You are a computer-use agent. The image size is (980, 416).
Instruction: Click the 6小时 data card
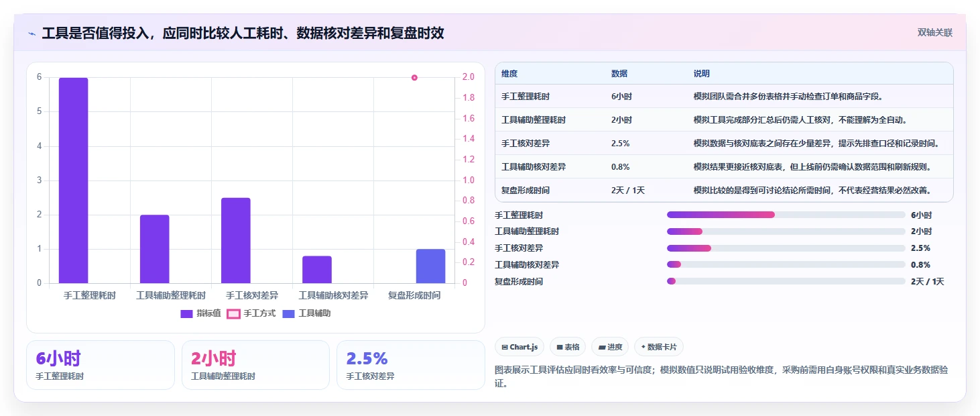101,365
